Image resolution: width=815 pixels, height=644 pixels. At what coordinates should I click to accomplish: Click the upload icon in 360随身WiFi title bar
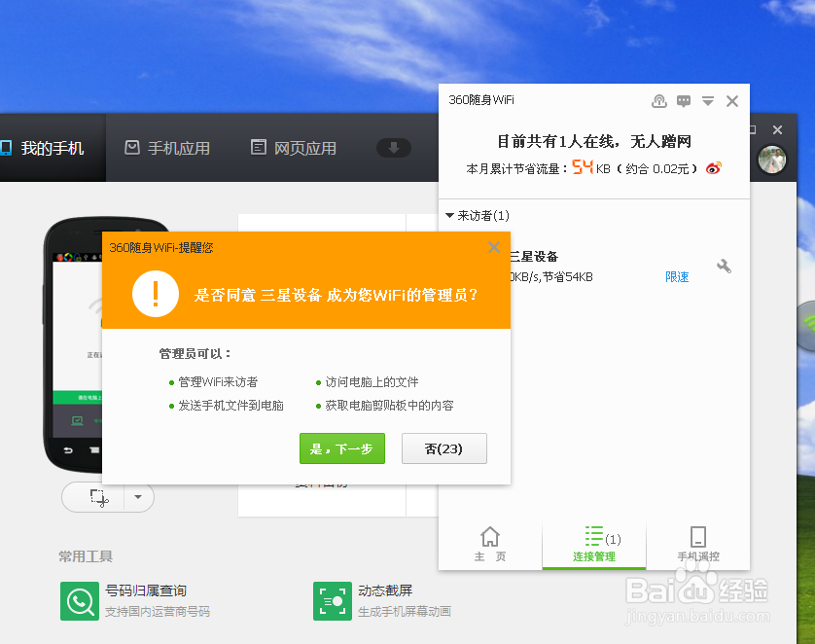point(659,101)
